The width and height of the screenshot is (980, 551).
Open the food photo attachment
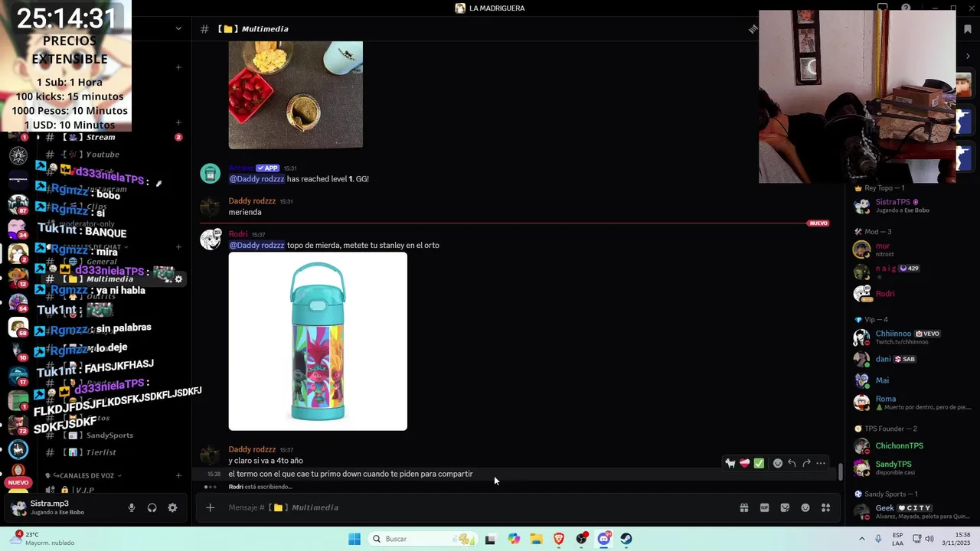296,95
